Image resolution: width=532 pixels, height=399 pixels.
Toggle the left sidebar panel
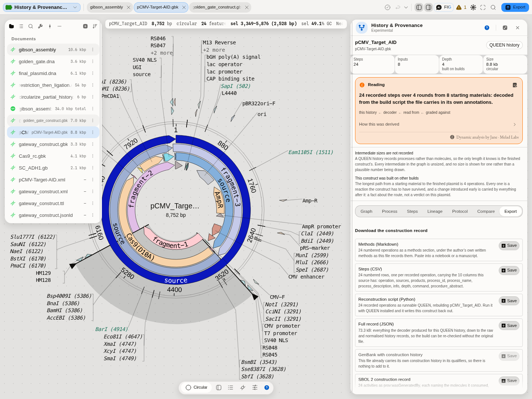point(419,7)
